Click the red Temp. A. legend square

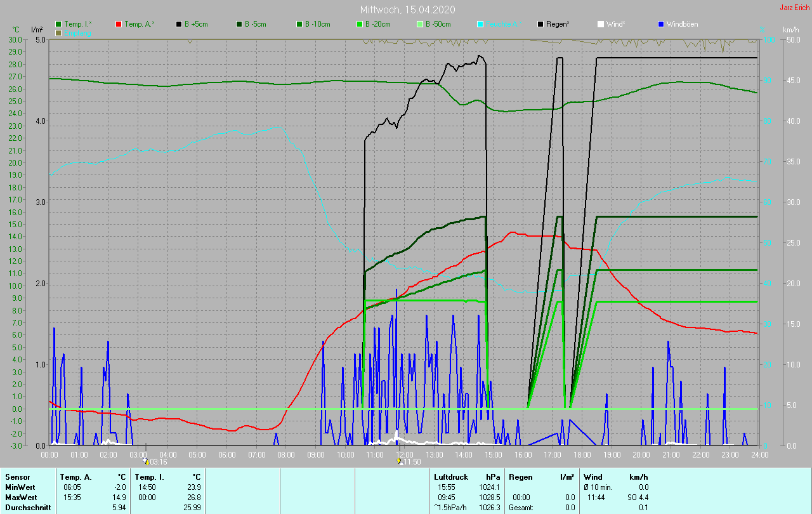click(x=119, y=24)
